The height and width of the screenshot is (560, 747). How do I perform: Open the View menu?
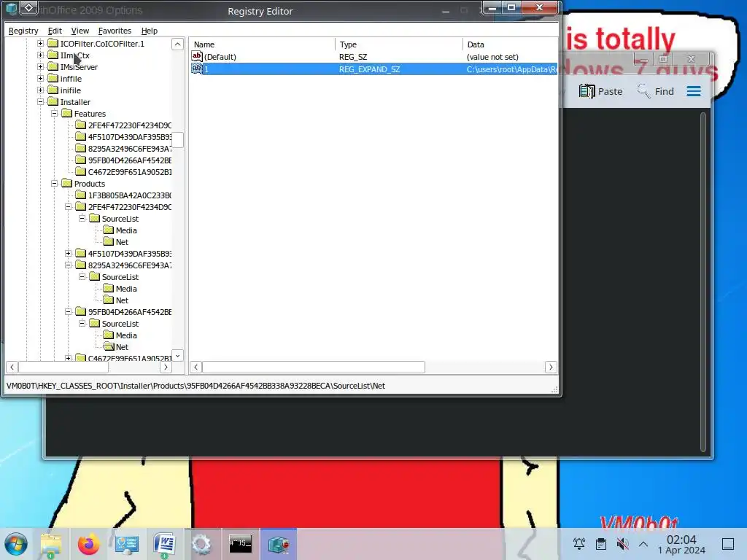point(80,31)
